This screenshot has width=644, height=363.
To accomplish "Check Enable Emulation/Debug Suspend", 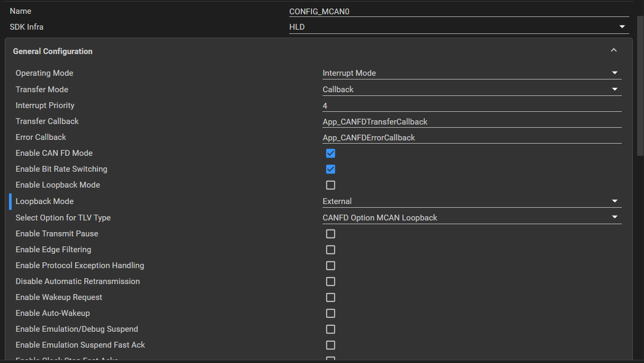I will 330,329.
